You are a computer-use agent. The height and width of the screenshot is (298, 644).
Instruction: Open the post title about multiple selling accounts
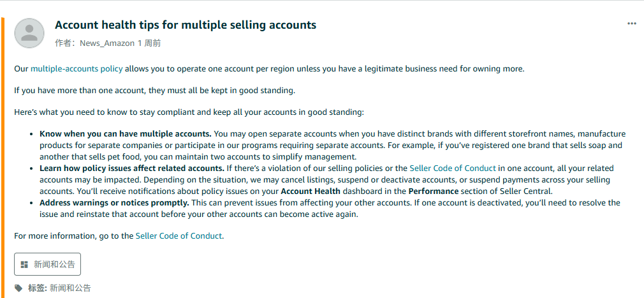pyautogui.click(x=186, y=25)
